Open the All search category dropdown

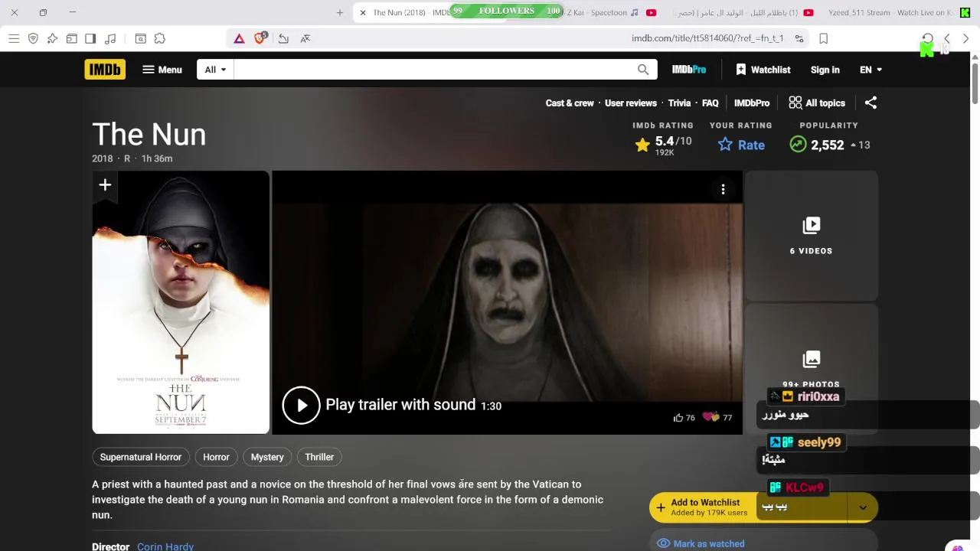(x=215, y=70)
